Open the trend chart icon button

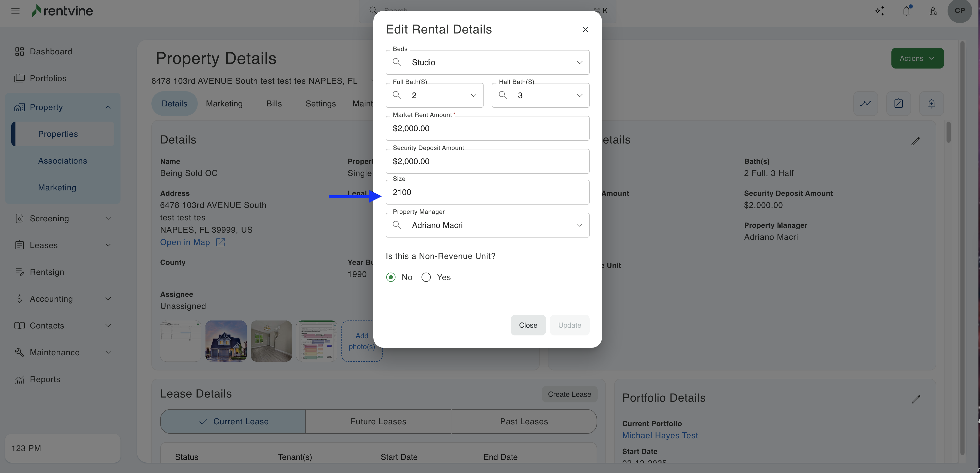[865, 104]
